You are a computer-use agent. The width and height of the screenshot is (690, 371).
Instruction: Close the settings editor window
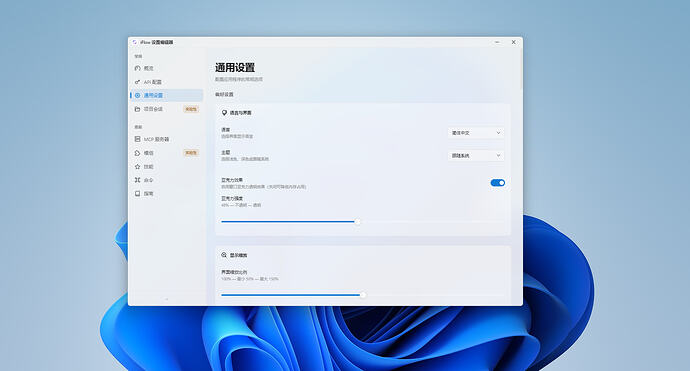click(x=514, y=42)
